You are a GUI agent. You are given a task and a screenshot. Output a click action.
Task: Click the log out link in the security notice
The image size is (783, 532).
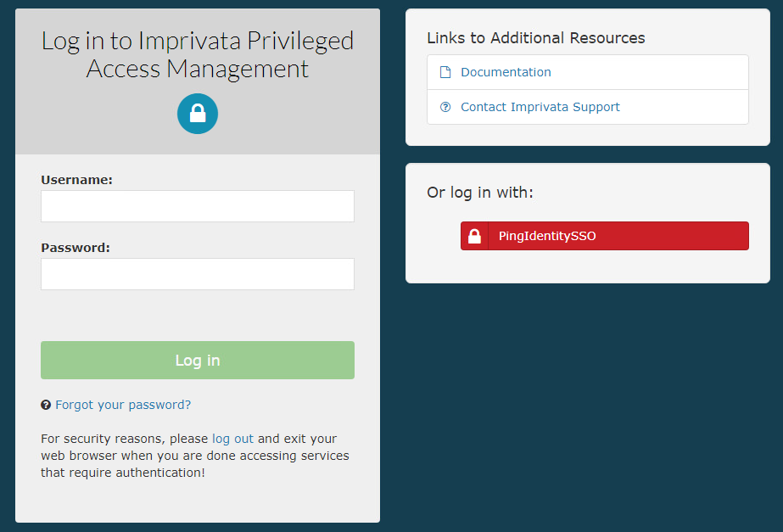pos(232,439)
